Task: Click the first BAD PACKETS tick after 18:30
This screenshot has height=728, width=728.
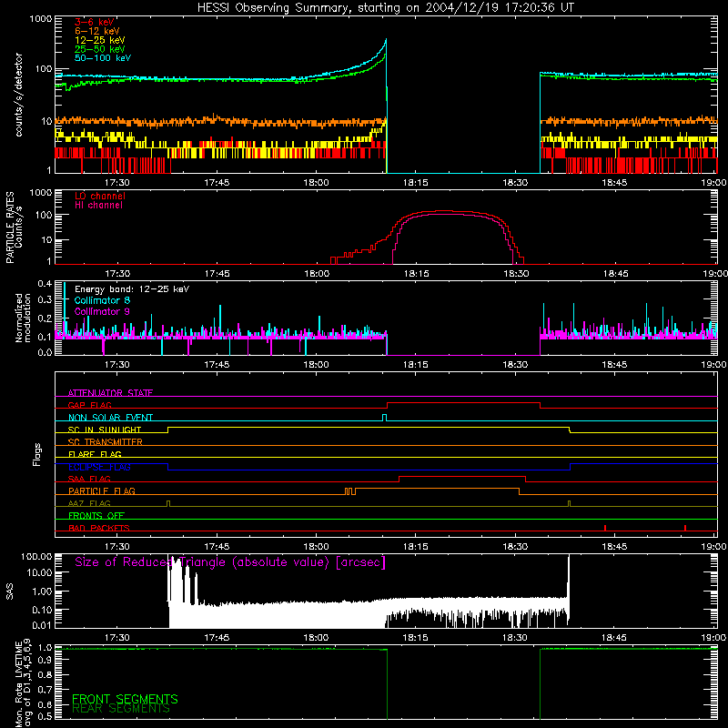Action: point(605,528)
